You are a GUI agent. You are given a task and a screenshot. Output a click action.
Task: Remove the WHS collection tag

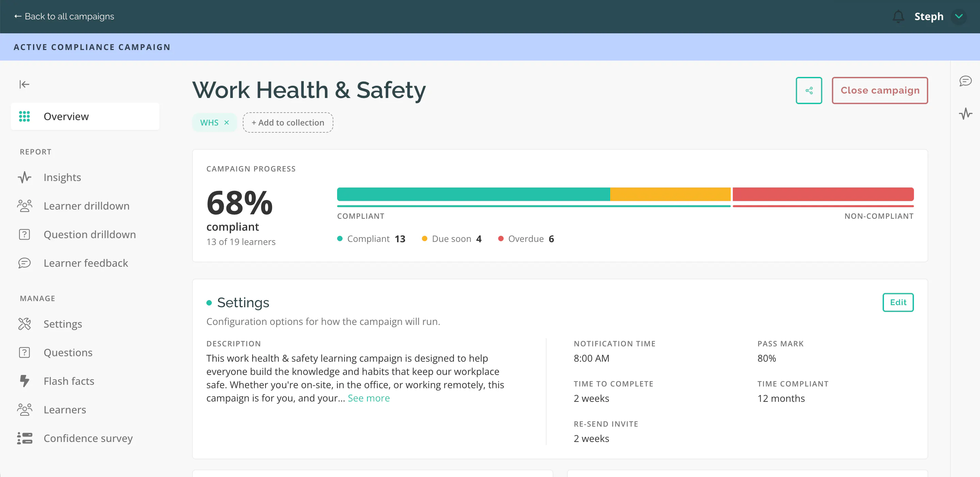[227, 122]
